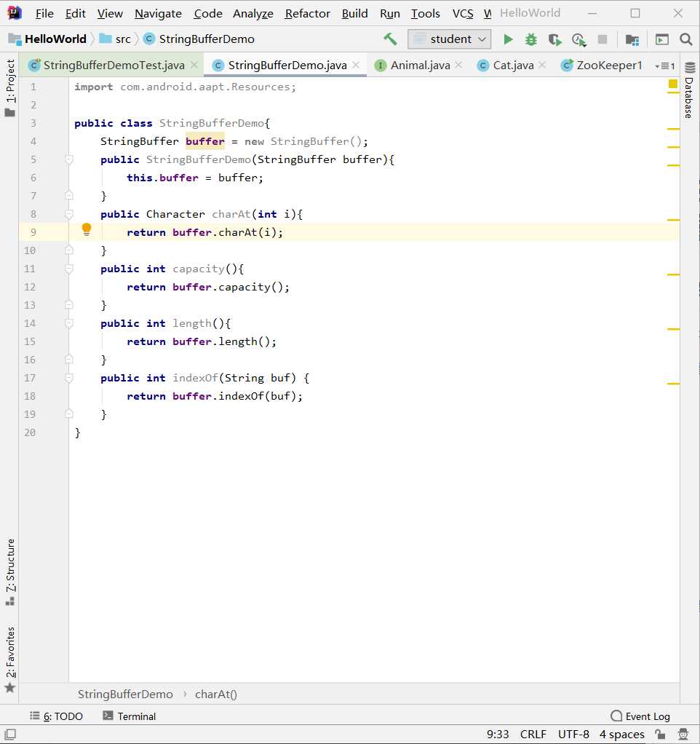Click the intention light bulb on line 9
Screen dimensions: 700x744
(x=87, y=229)
